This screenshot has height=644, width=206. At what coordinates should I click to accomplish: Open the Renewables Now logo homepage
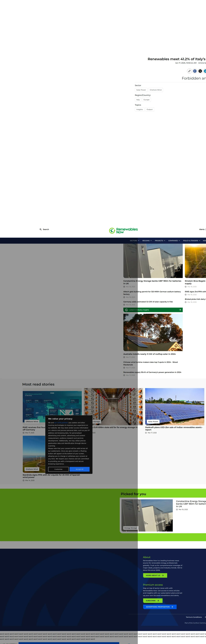pyautogui.click(x=123, y=231)
